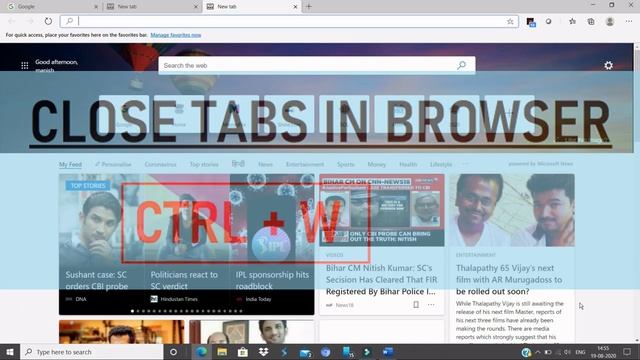Click the round extension icon in the toolbar

549,21
